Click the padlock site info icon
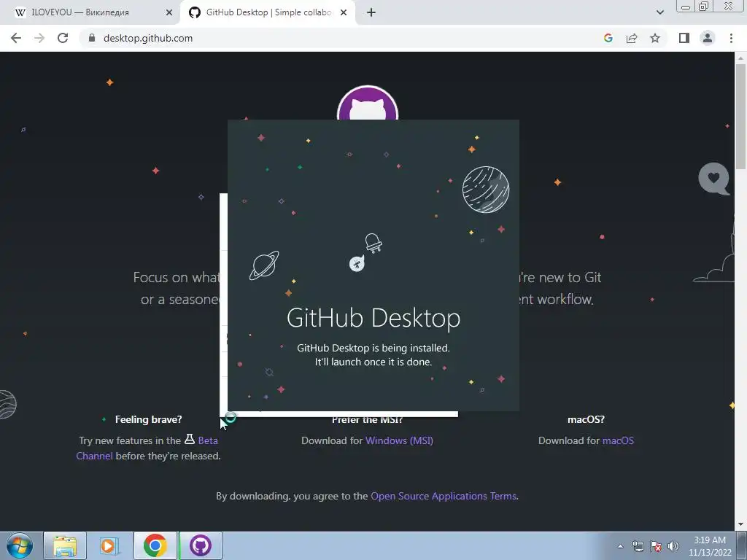Viewport: 747px width, 560px height. pos(92,38)
